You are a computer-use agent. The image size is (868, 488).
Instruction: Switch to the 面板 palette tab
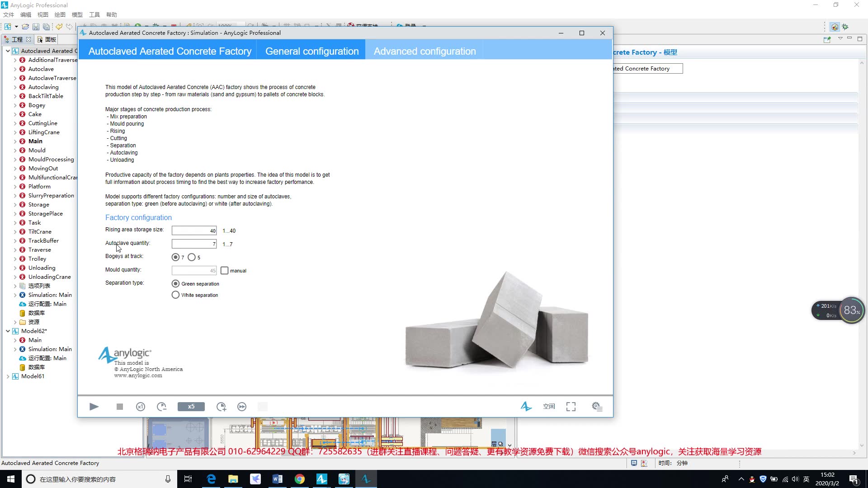pyautogui.click(x=47, y=39)
